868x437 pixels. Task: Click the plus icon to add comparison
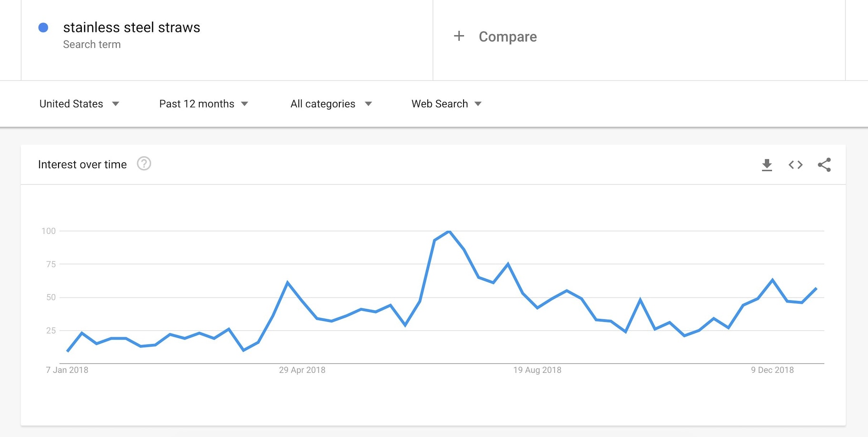pos(459,36)
